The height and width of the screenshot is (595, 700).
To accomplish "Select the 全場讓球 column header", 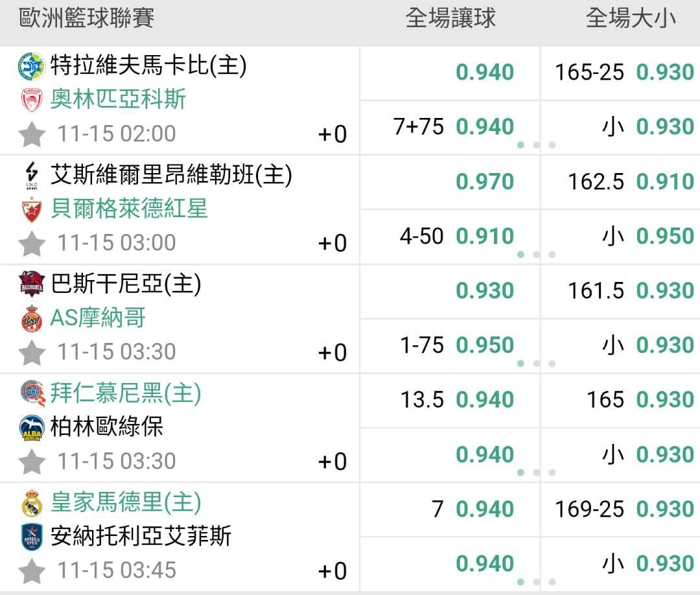I will tap(450, 18).
